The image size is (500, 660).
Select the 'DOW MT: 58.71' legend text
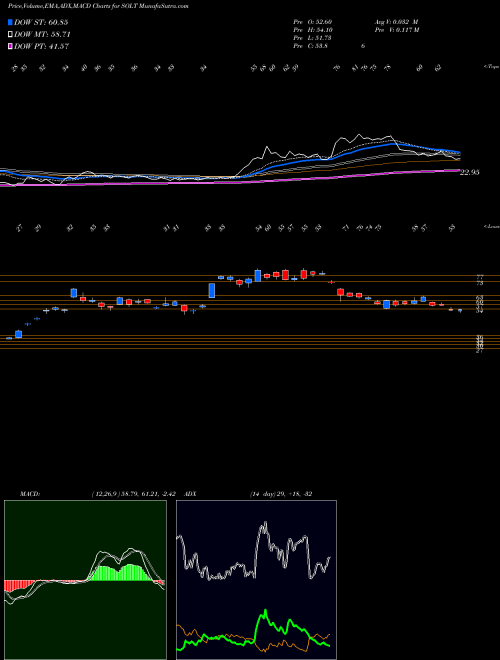[42, 35]
